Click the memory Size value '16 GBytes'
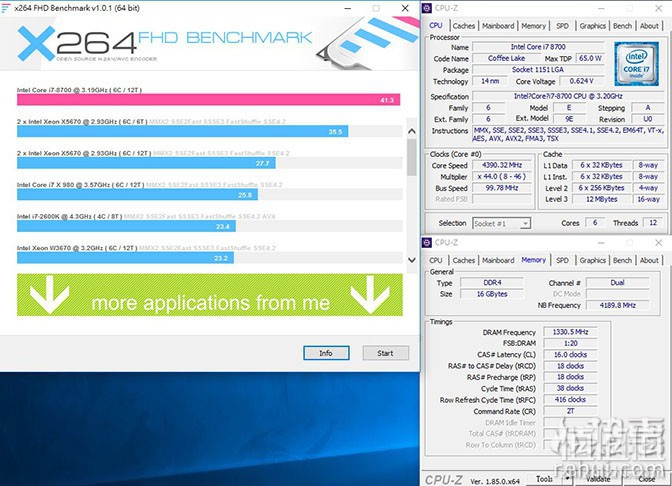The width and height of the screenshot is (672, 486). [492, 294]
